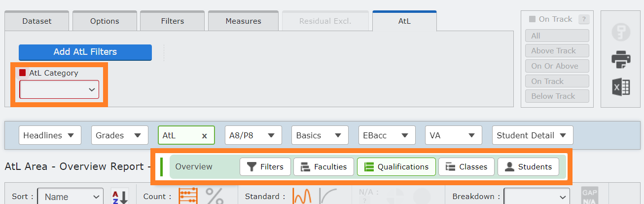Click the On Track help question mark
The width and height of the screenshot is (644, 204).
tap(584, 19)
